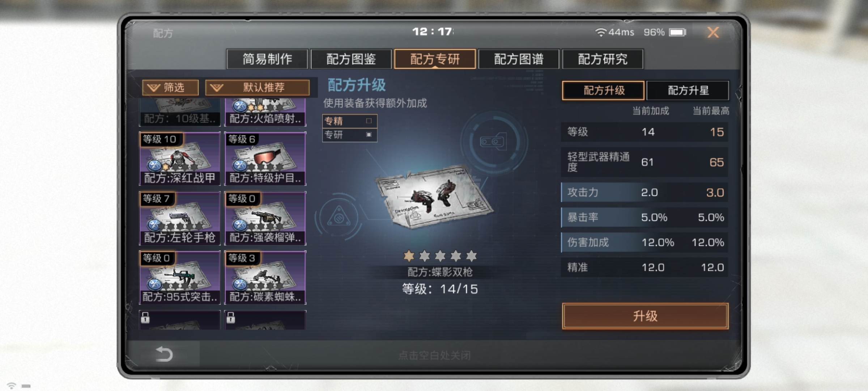Switch to the 配方研究 tab

[603, 59]
